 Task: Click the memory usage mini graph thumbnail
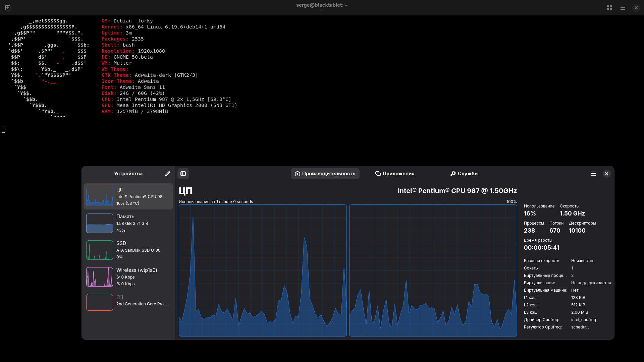pos(100,223)
